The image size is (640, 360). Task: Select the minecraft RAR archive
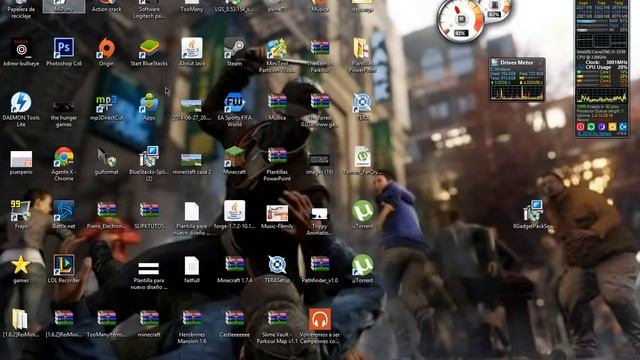tap(149, 318)
